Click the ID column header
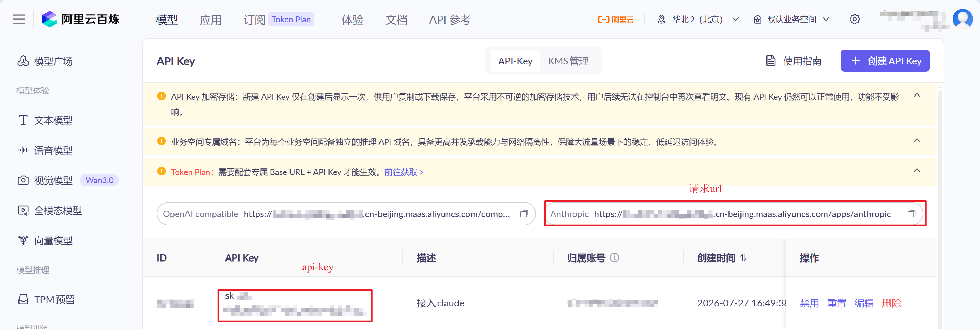Viewport: 980px width, 329px height. (161, 258)
